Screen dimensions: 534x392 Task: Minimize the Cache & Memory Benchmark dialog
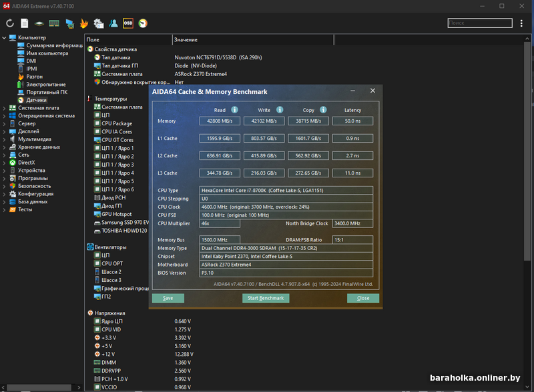[353, 91]
